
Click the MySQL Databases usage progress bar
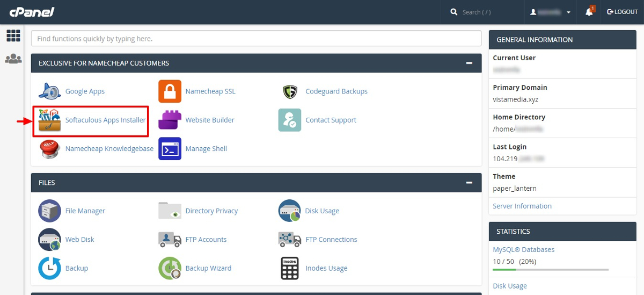(x=551, y=269)
